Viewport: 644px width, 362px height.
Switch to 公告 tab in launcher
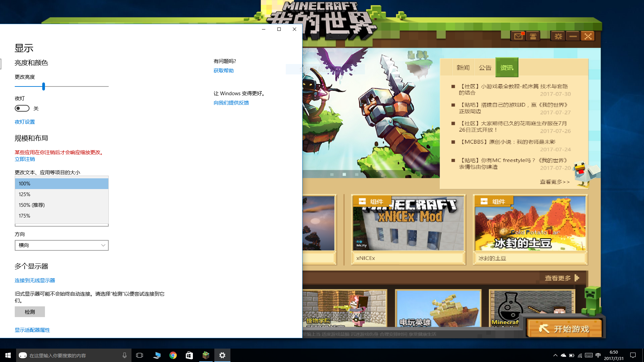tap(485, 68)
